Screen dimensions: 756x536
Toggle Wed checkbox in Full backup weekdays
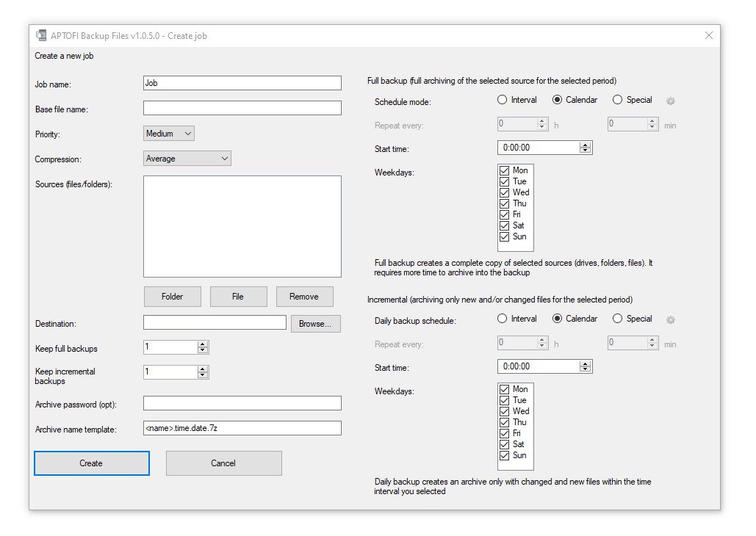point(505,192)
